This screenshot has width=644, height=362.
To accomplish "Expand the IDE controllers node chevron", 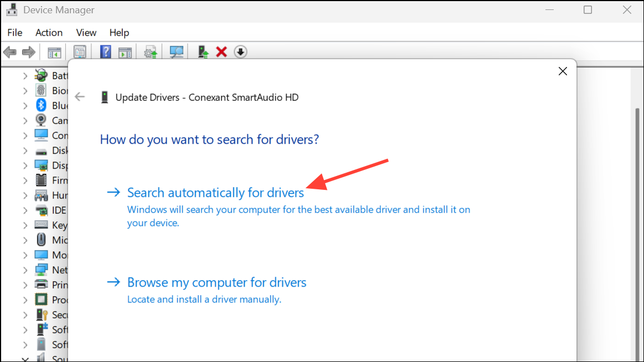I will click(25, 210).
